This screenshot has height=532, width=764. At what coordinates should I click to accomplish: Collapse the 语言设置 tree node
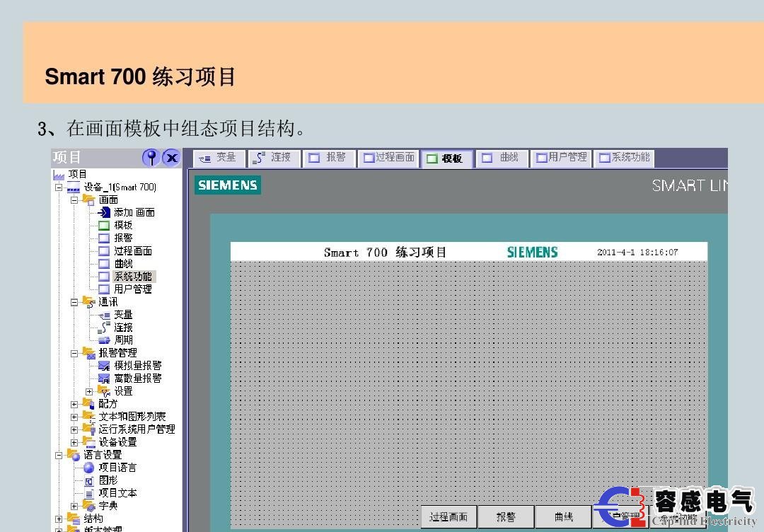click(59, 455)
